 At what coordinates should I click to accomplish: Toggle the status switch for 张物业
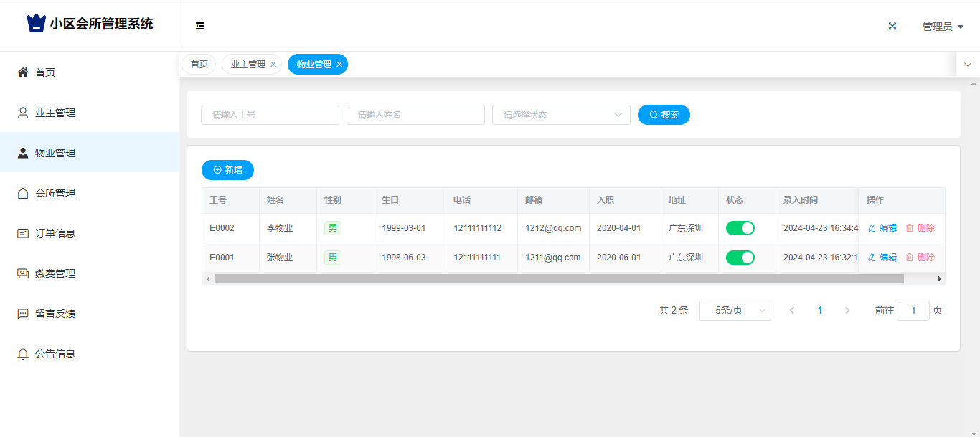(740, 258)
